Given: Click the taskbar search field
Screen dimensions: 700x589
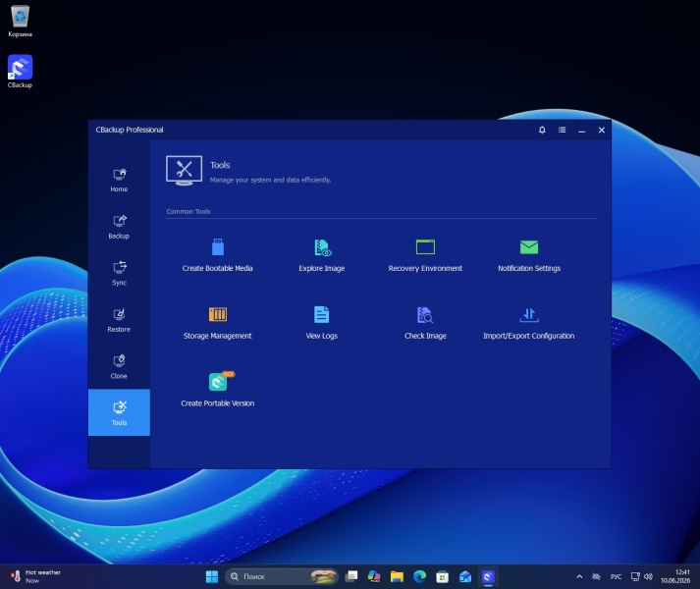Looking at the screenshot, I should (281, 576).
